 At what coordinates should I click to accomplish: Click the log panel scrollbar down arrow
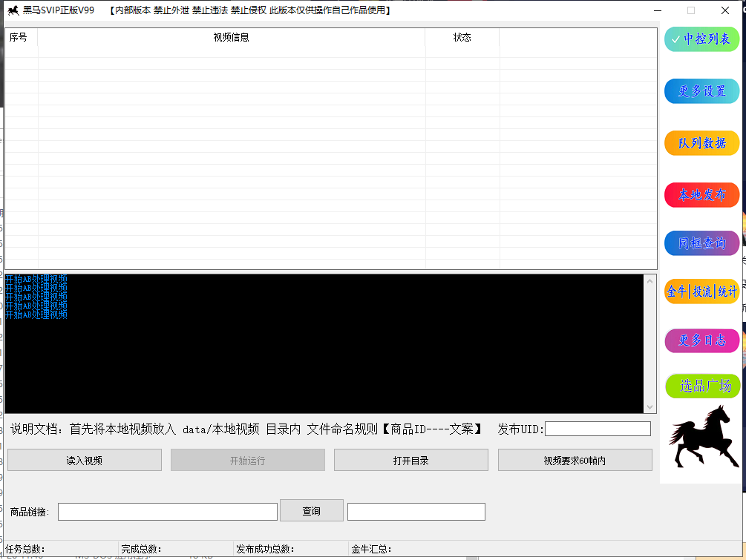tap(650, 407)
